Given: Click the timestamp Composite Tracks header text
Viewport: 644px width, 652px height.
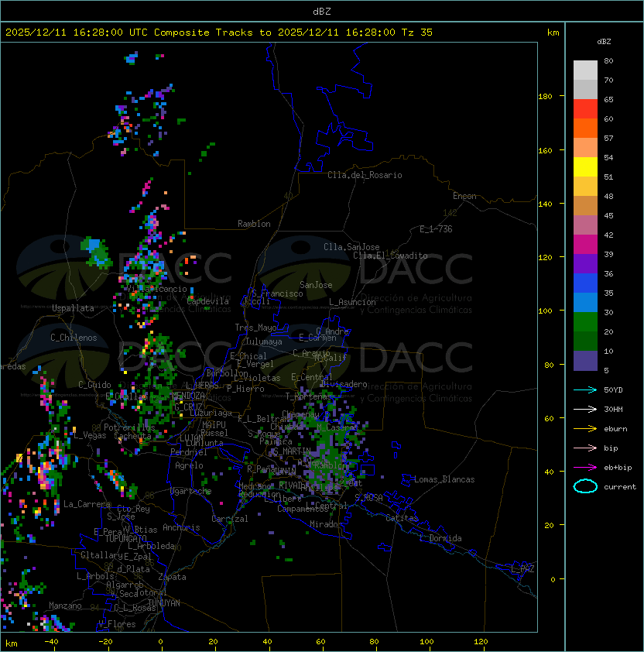Looking at the screenshot, I should click(x=219, y=33).
